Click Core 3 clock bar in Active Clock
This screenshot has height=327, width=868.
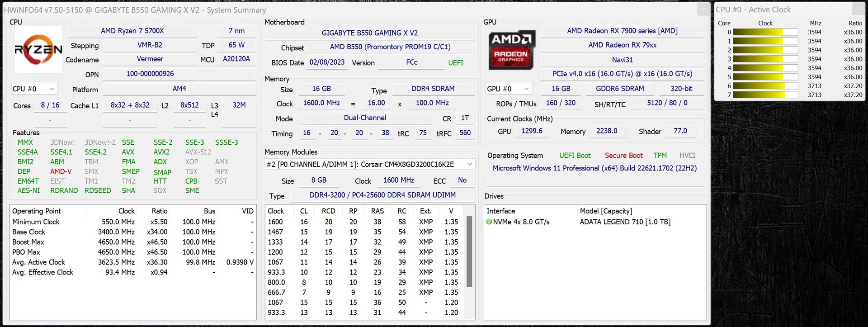coord(765,59)
